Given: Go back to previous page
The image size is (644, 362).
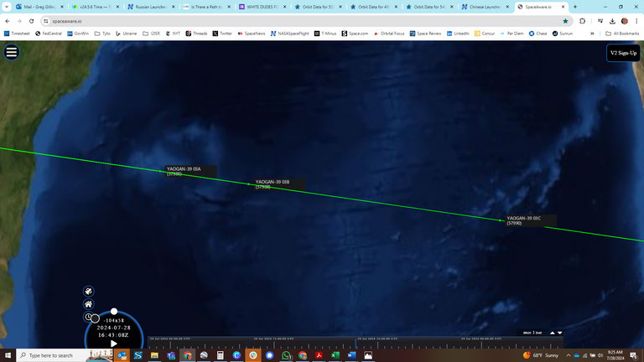Looking at the screenshot, I should coord(8,21).
